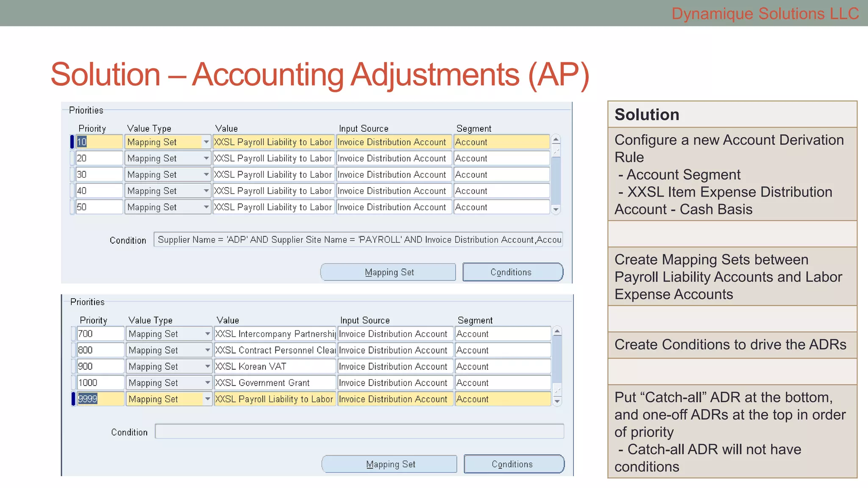Open Value Type dropdown for priority 10
868x488 pixels.
(x=206, y=142)
